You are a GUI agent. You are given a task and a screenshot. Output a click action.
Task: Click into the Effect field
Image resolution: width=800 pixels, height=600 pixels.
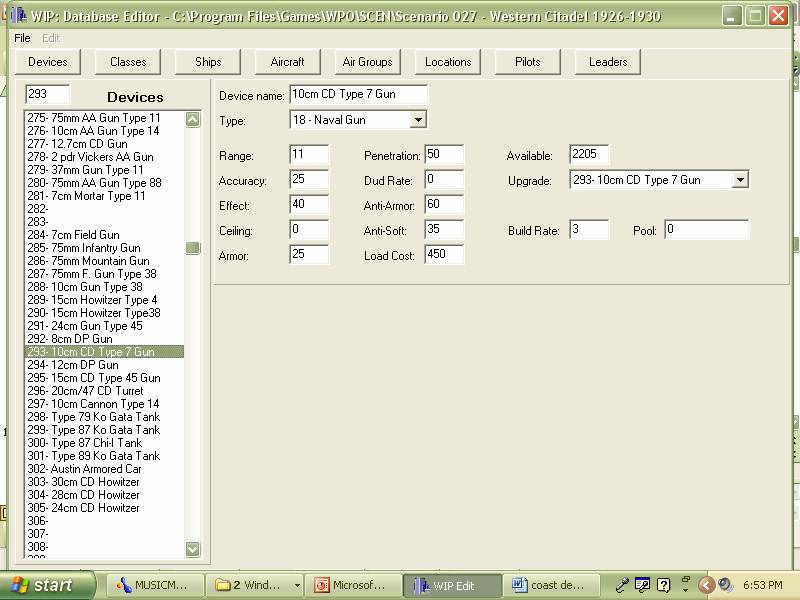click(x=309, y=204)
